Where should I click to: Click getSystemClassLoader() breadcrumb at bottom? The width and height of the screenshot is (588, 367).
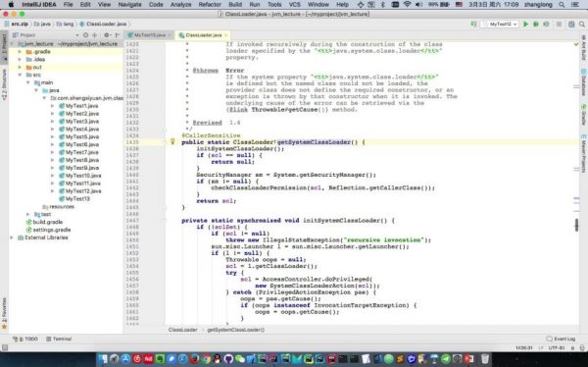235,330
